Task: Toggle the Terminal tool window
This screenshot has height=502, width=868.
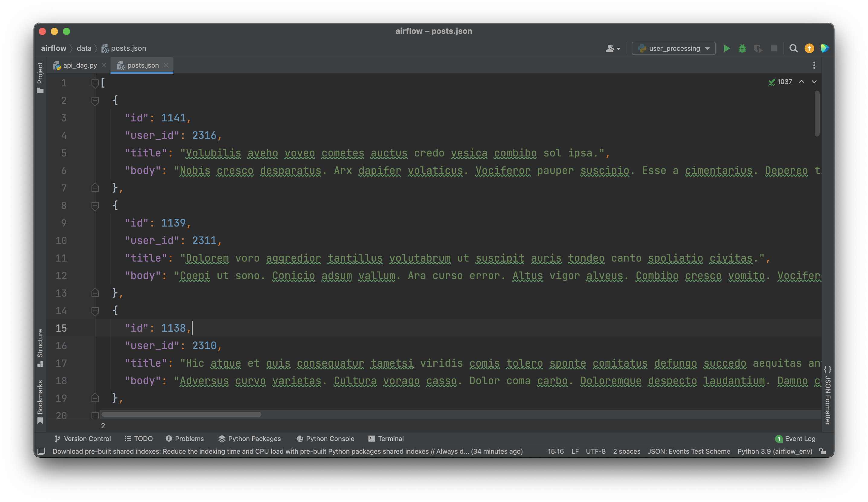Action: tap(387, 439)
